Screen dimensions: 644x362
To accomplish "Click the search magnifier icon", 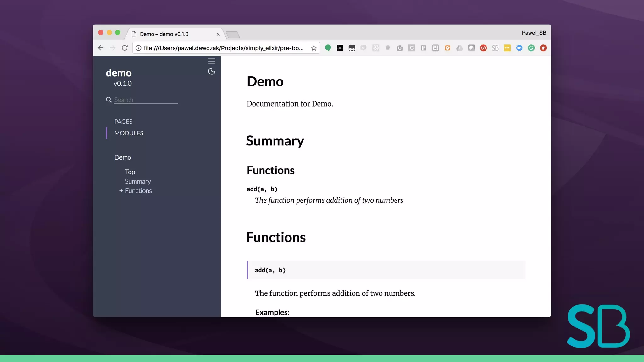I will click(x=109, y=100).
